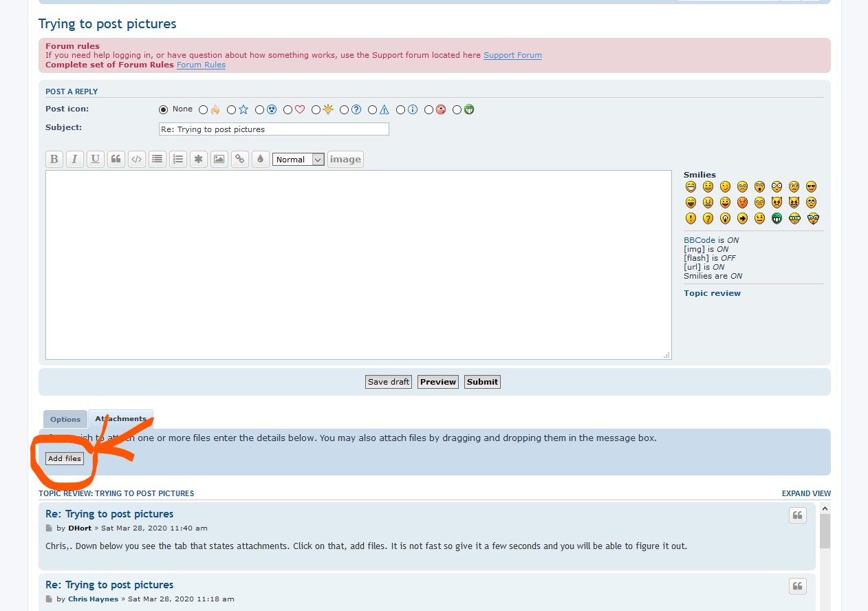Click the Submit button

[482, 382]
